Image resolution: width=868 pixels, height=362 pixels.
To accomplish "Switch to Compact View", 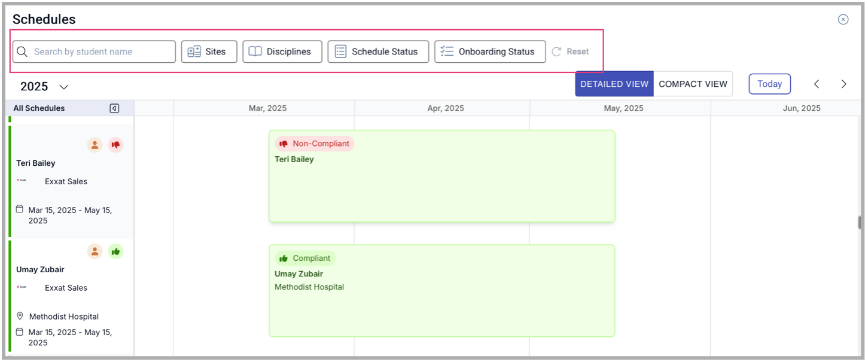I will (x=693, y=84).
